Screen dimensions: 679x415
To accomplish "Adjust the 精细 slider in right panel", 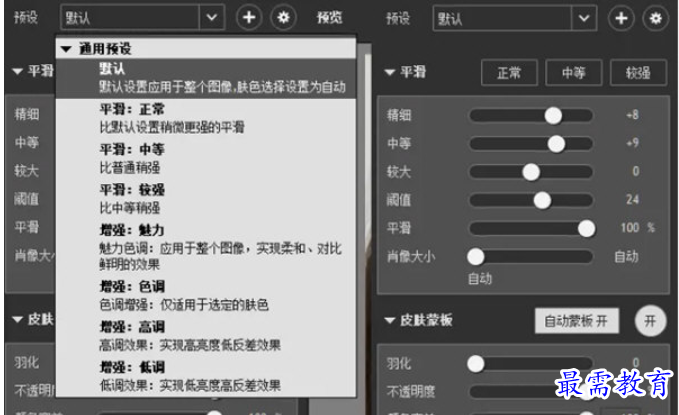I will click(553, 116).
